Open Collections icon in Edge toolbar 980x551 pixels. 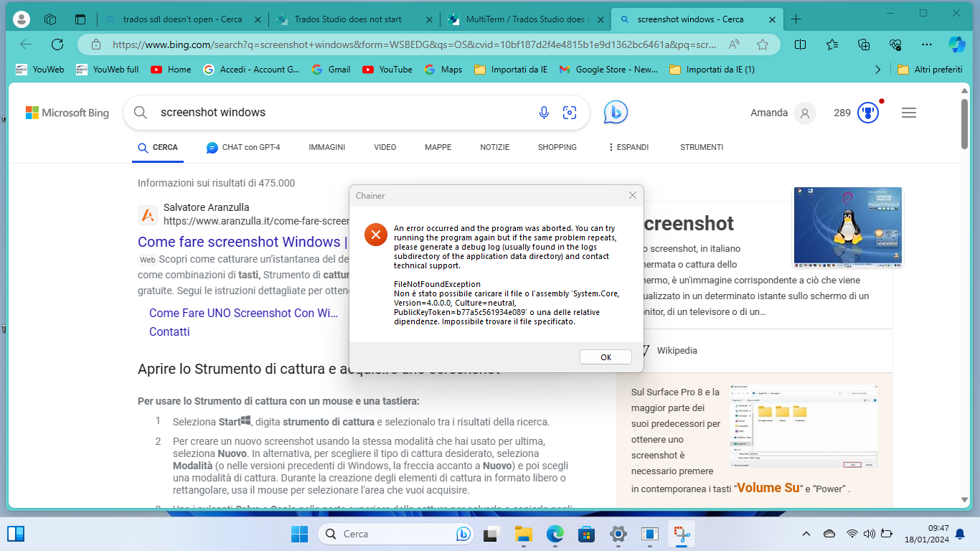(x=864, y=44)
